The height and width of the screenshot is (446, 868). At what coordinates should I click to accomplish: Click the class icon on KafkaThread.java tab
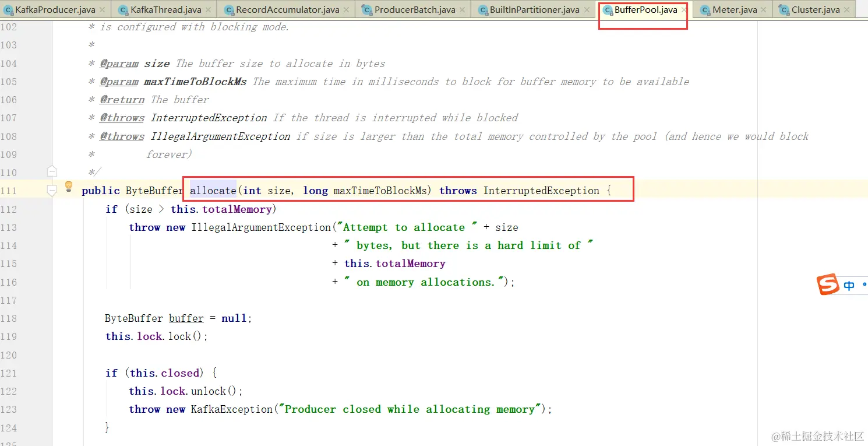(124, 10)
